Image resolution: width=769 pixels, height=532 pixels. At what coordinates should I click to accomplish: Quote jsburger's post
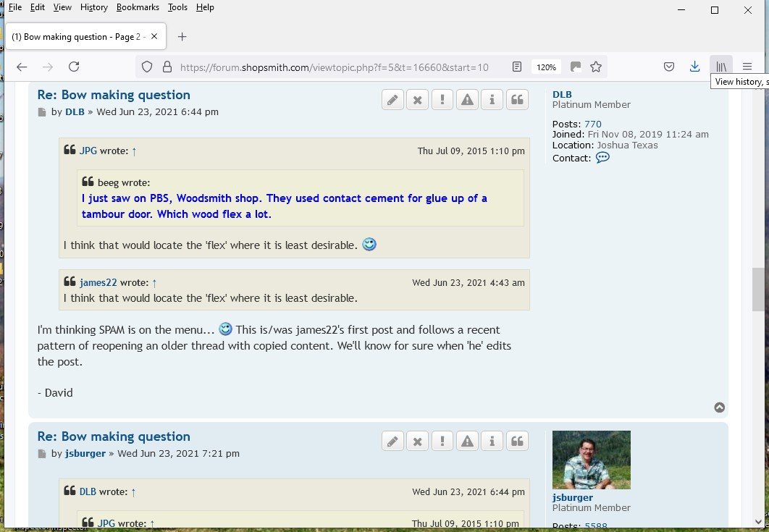(517, 442)
